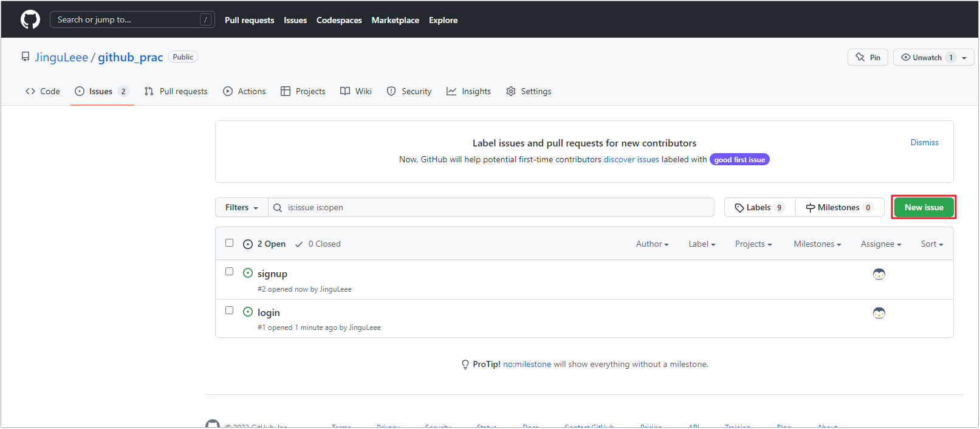
Task: Open the Assignee filter dropdown
Action: coord(881,244)
